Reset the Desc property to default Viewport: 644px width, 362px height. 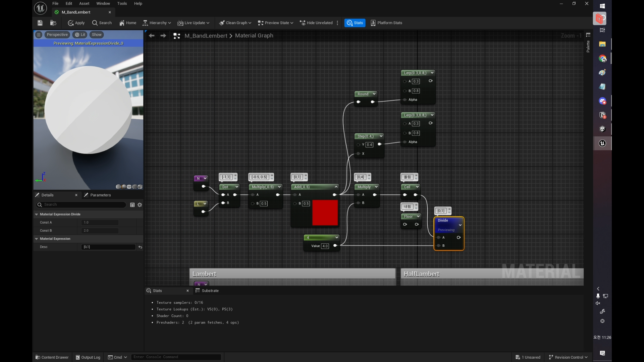[140, 247]
